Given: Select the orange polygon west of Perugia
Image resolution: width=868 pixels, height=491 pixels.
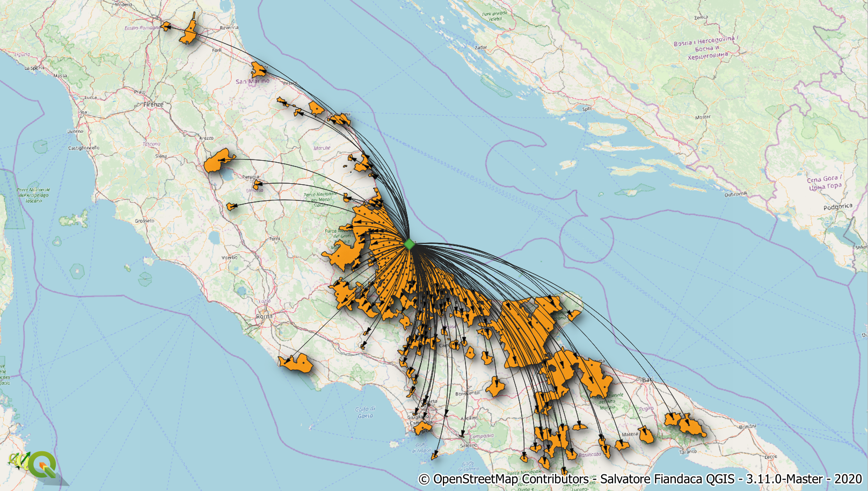Looking at the screenshot, I should (x=218, y=161).
